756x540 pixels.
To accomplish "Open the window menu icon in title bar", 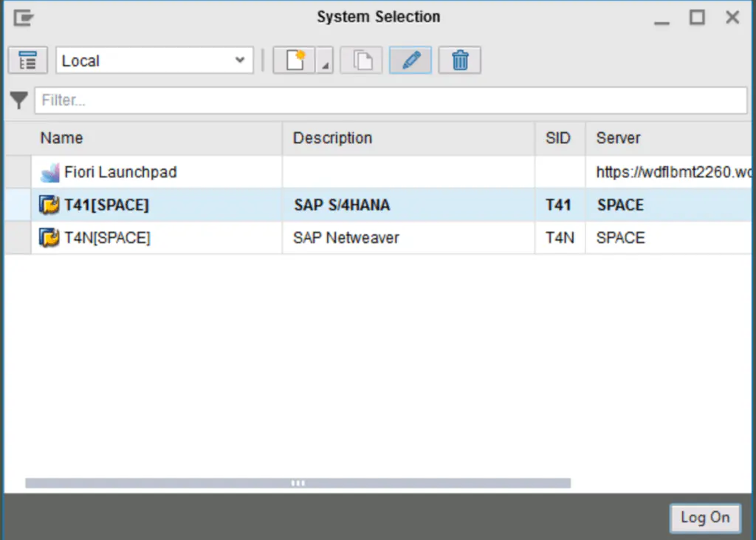I will pos(23,18).
